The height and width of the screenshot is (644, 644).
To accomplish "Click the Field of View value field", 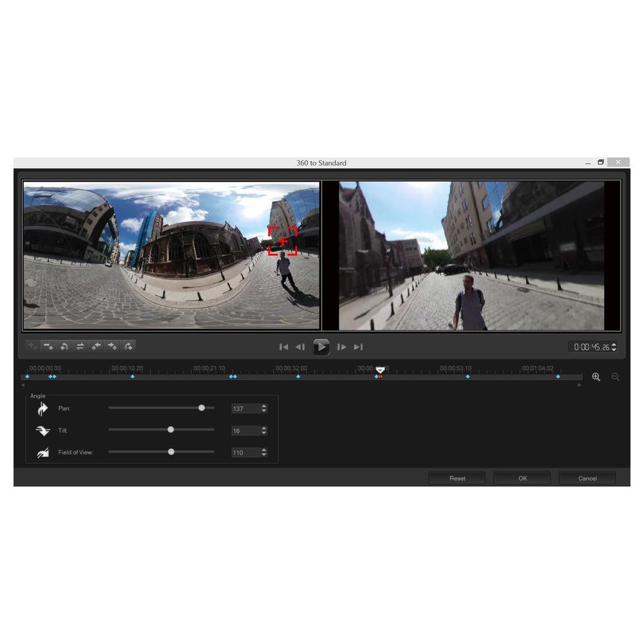I will click(245, 453).
